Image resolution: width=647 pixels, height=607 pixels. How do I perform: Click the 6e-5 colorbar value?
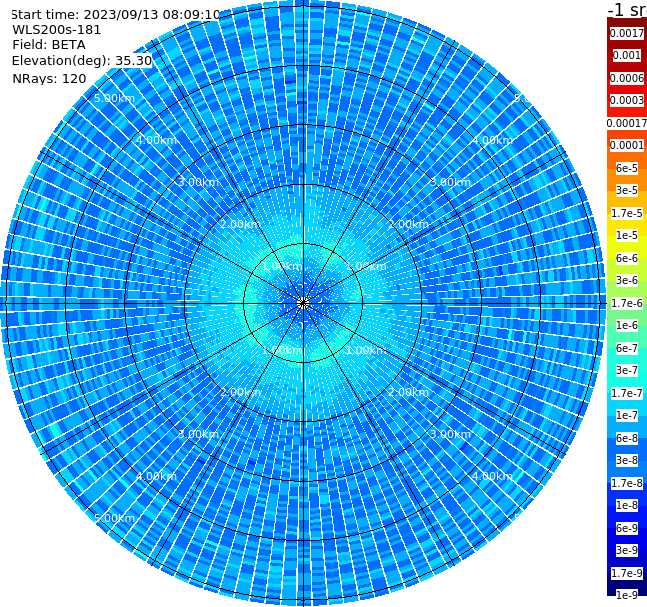point(627,168)
